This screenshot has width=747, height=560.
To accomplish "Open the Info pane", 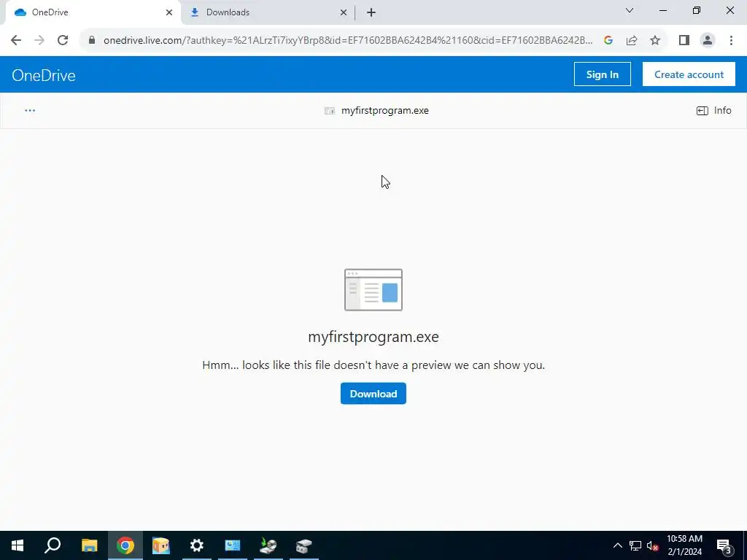I will [713, 111].
